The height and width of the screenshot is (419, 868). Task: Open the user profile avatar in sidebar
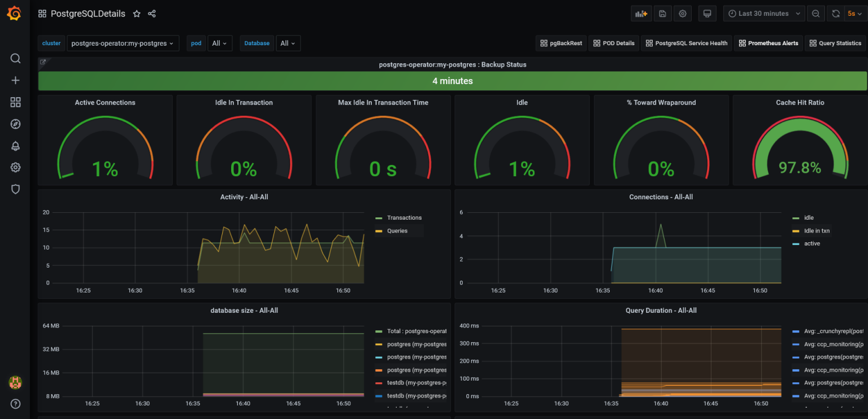(x=15, y=382)
